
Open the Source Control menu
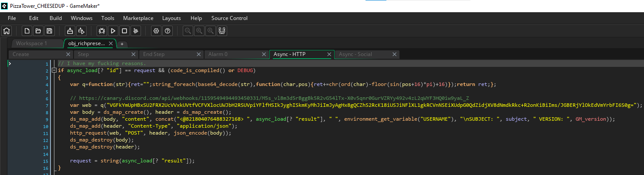point(229,18)
